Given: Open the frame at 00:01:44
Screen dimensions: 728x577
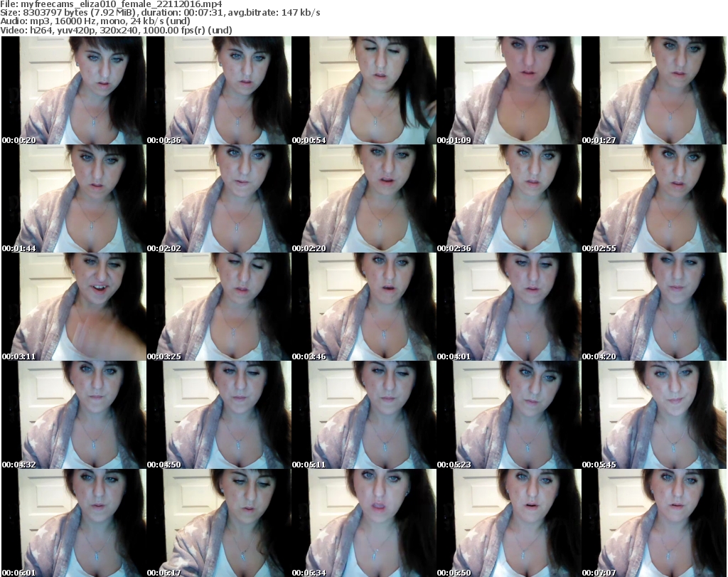Looking at the screenshot, I should click(74, 198).
